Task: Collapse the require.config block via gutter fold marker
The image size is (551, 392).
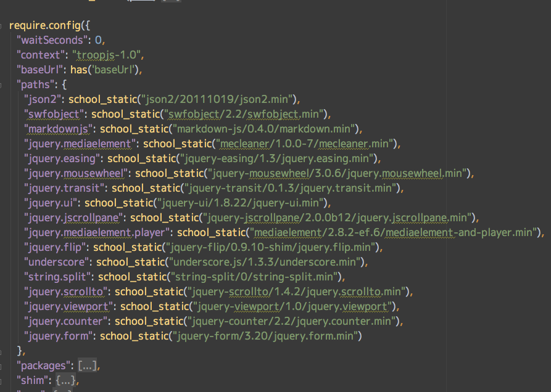Action: [x=1, y=26]
